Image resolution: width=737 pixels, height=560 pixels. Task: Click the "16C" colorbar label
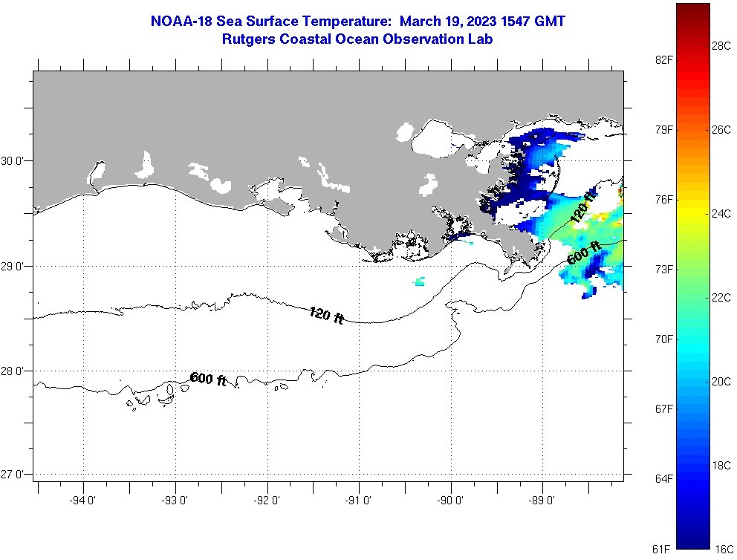tap(724, 549)
